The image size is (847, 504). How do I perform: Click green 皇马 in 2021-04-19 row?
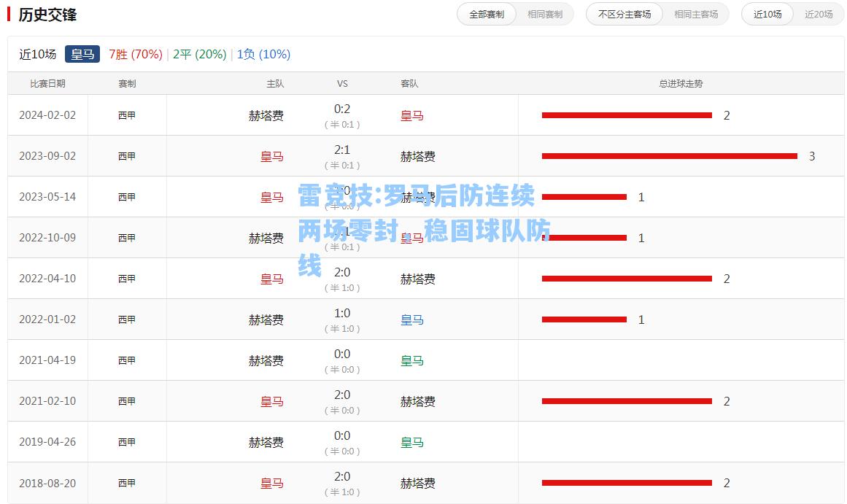click(x=411, y=361)
